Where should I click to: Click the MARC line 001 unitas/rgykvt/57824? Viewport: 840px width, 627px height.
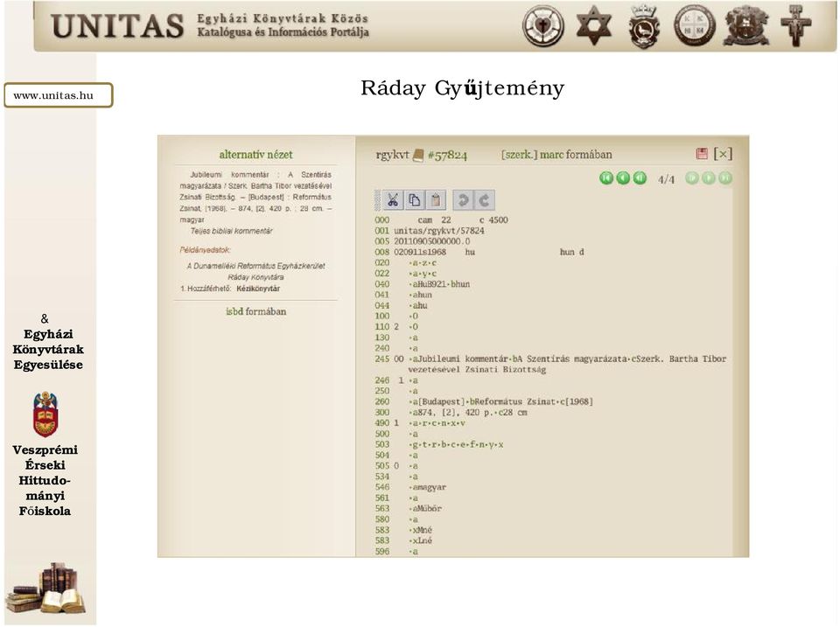(x=430, y=231)
